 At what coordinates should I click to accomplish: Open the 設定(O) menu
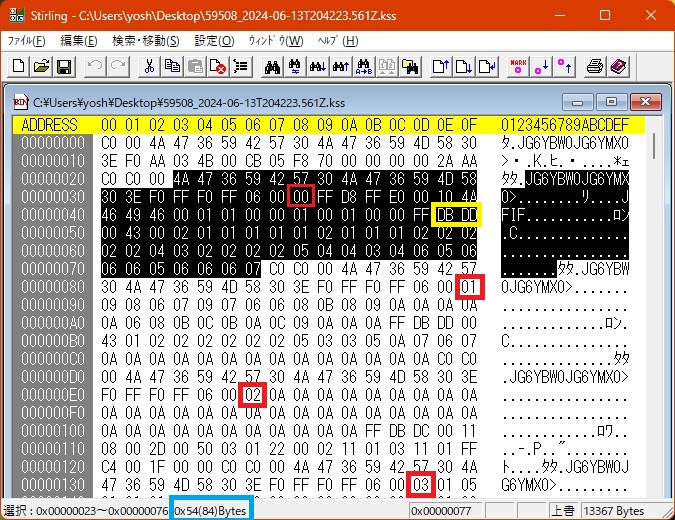[213, 41]
